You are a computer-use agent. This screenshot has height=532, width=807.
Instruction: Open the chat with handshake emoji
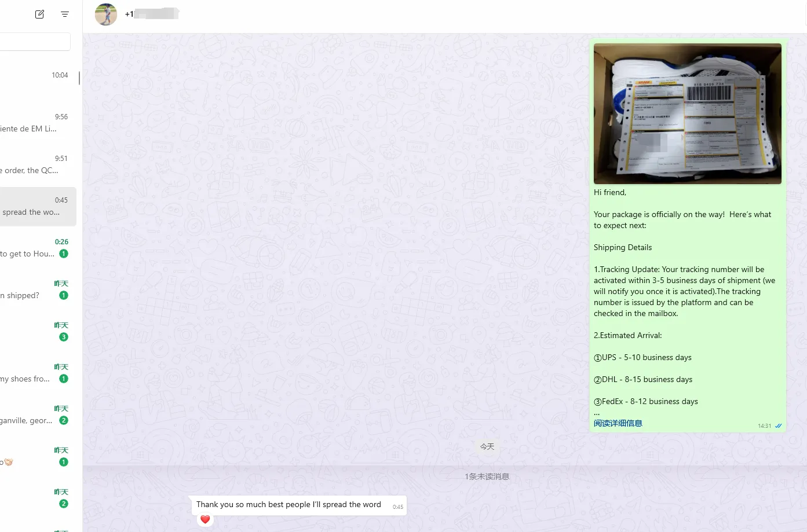[38, 457]
